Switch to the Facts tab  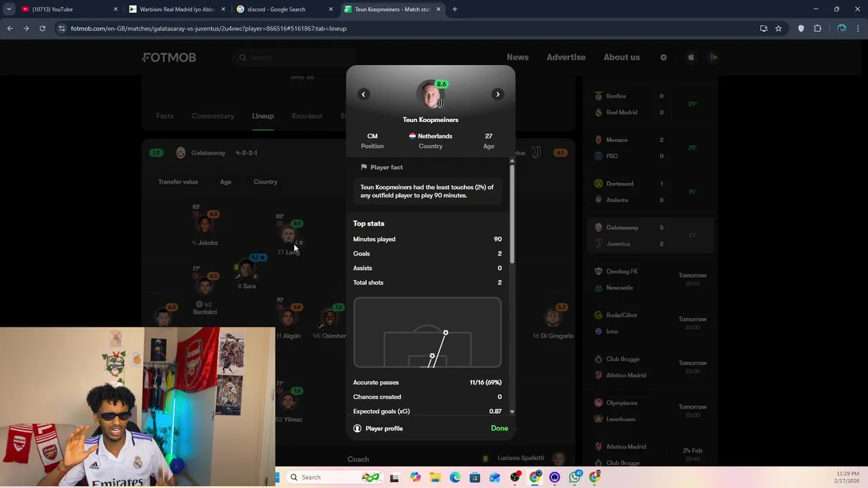click(165, 116)
